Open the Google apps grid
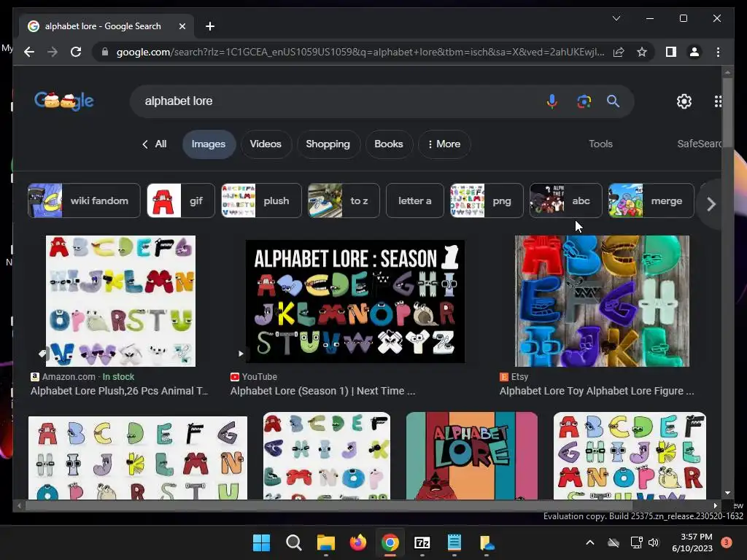Viewport: 747px width, 560px height. point(718,101)
